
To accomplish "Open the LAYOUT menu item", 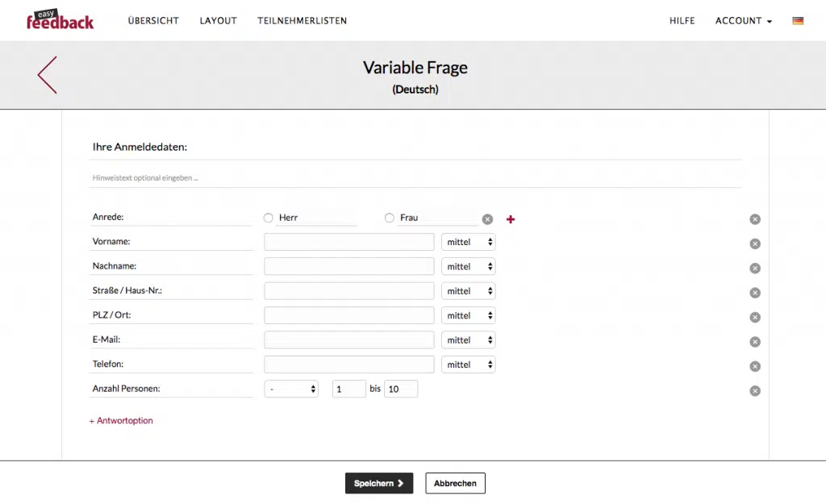I will 218,20.
